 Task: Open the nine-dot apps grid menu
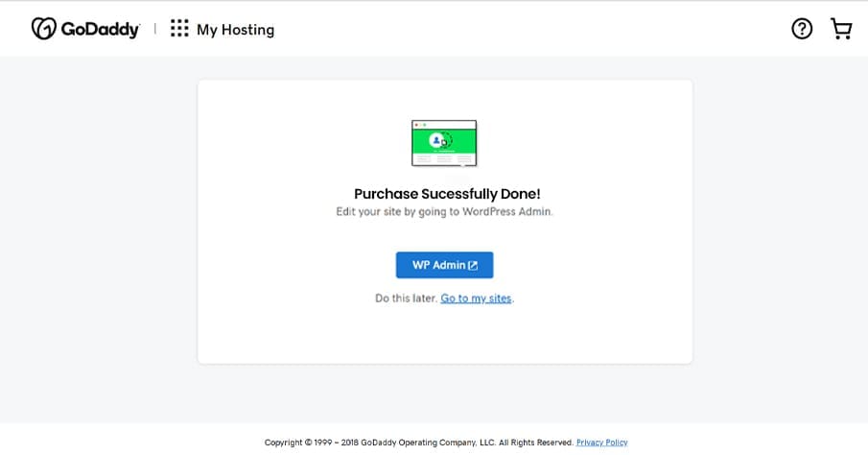coord(179,29)
